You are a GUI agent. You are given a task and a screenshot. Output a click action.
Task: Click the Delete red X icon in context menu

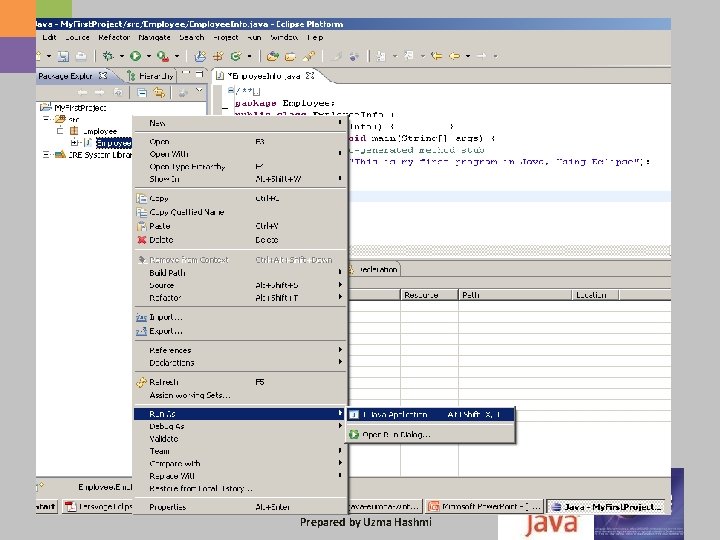(142, 240)
